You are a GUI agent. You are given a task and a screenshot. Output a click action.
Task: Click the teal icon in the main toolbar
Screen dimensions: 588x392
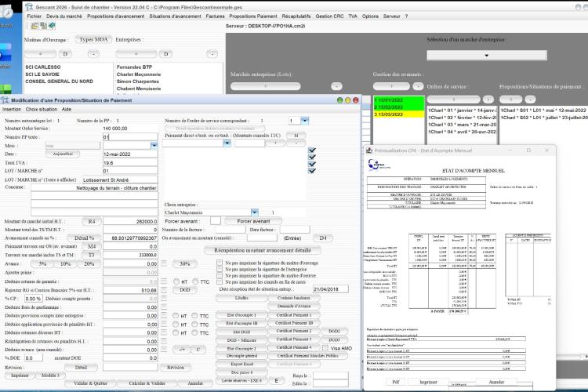(52, 26)
